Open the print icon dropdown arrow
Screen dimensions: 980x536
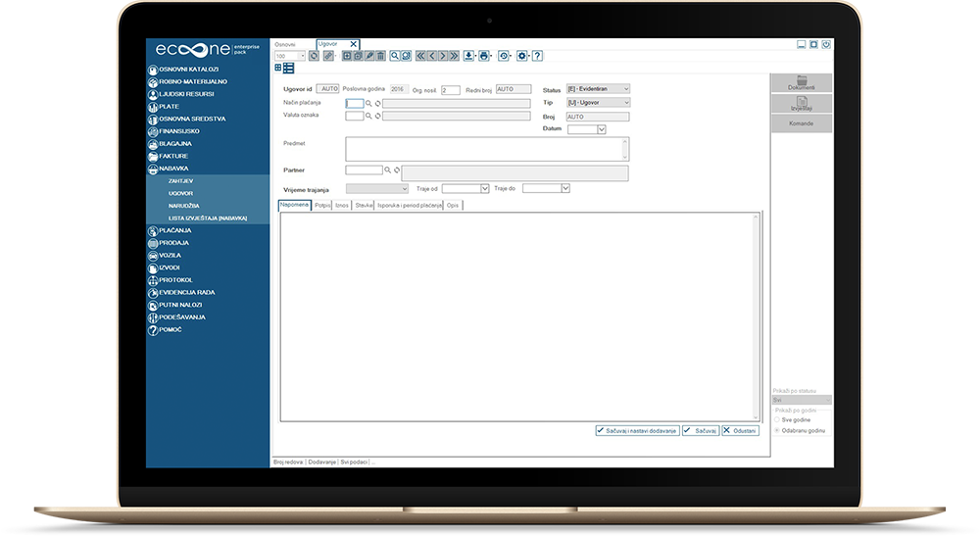click(491, 56)
